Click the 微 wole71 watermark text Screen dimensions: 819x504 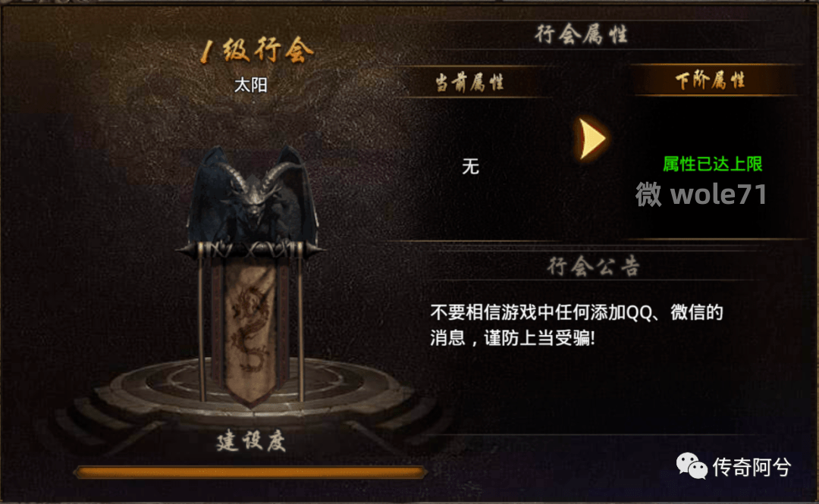click(701, 194)
